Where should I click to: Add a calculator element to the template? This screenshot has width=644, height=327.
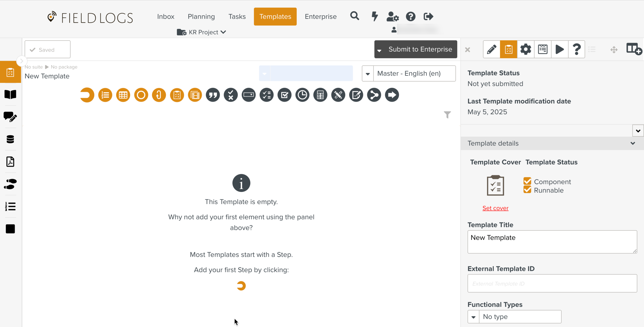click(320, 95)
